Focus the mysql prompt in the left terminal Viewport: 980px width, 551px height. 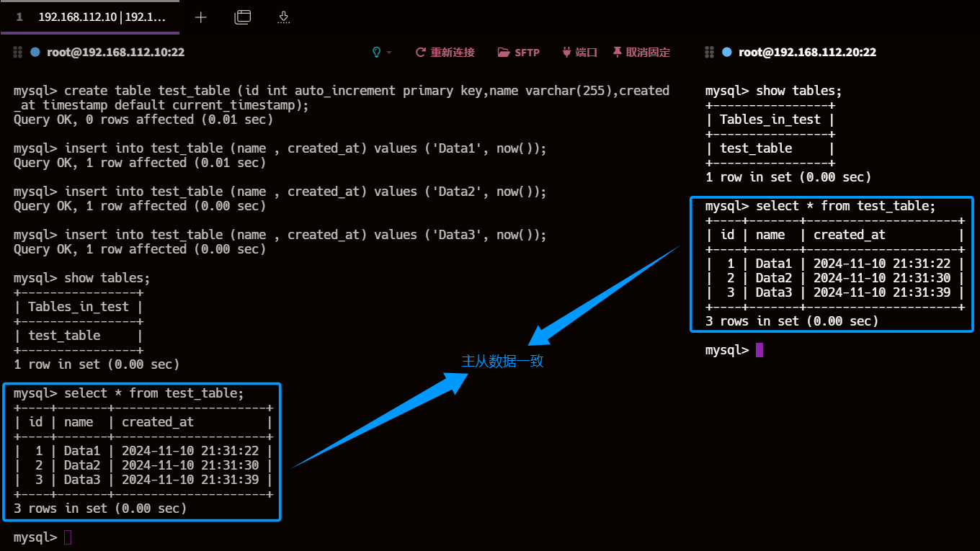click(68, 537)
